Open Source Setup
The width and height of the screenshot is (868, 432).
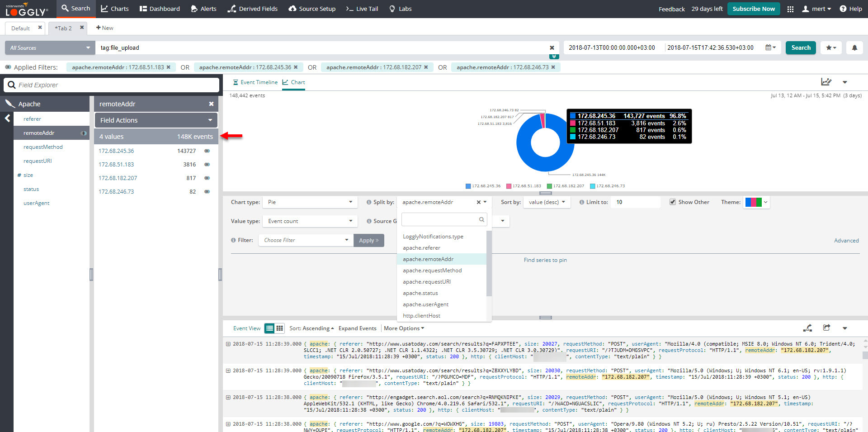click(x=312, y=9)
